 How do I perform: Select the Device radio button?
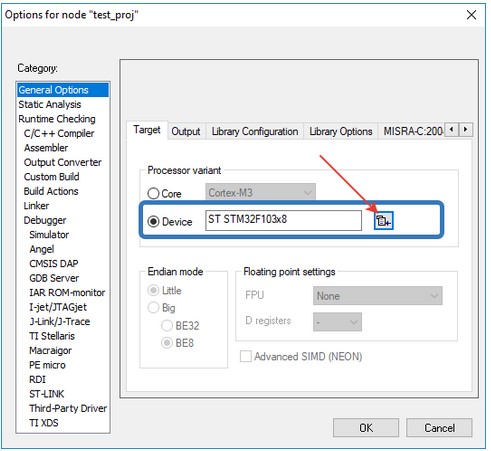pyautogui.click(x=153, y=222)
